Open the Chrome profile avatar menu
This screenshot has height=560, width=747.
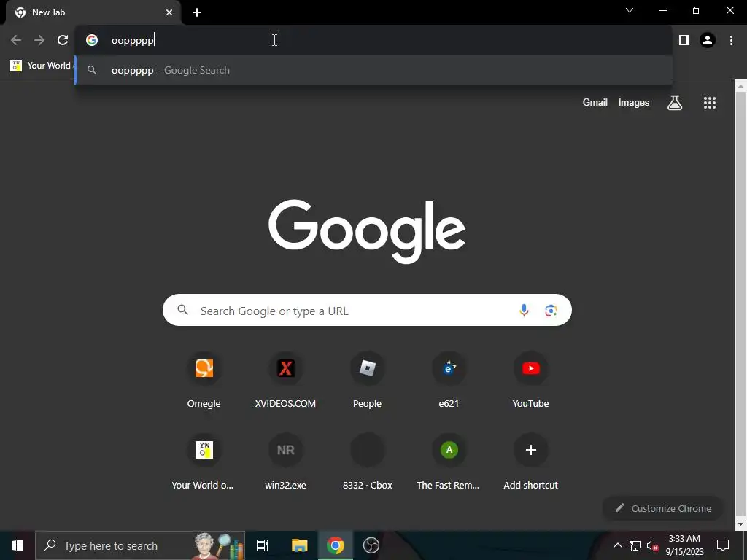point(708,41)
